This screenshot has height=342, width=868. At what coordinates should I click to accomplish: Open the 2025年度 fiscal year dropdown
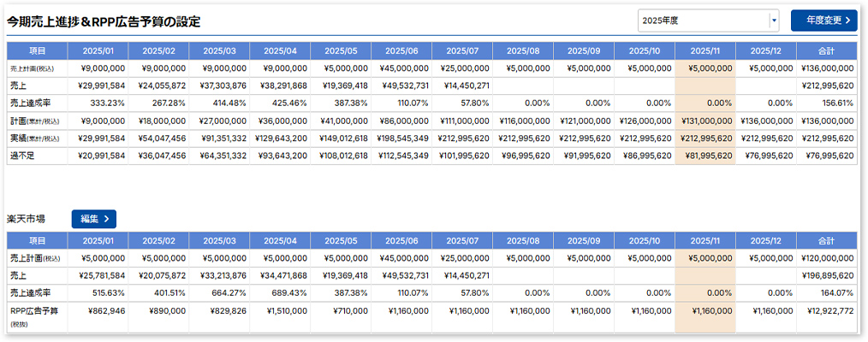(702, 21)
